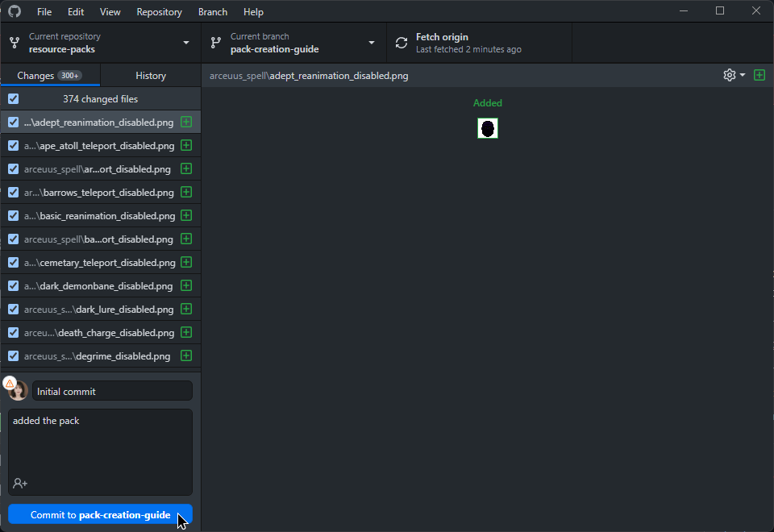This screenshot has height=532, width=774.
Task: Click added status icon for degrime_disabled.png
Action: 186,355
